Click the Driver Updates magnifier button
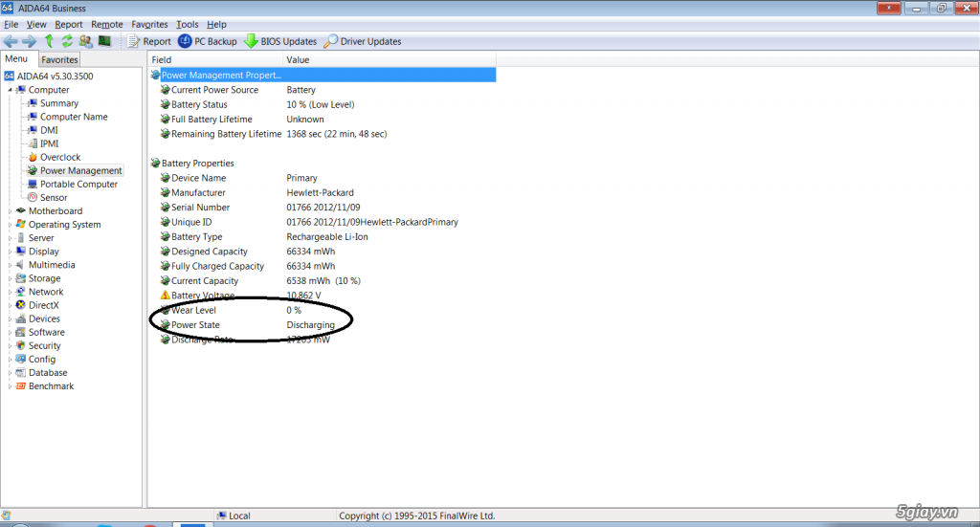The height and width of the screenshot is (527, 980). tap(362, 41)
